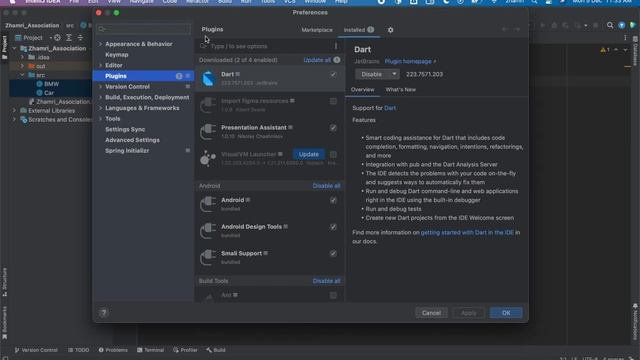Image resolution: width=640 pixels, height=360 pixels.
Task: Expand the out folder in project tree
Action: [22, 66]
